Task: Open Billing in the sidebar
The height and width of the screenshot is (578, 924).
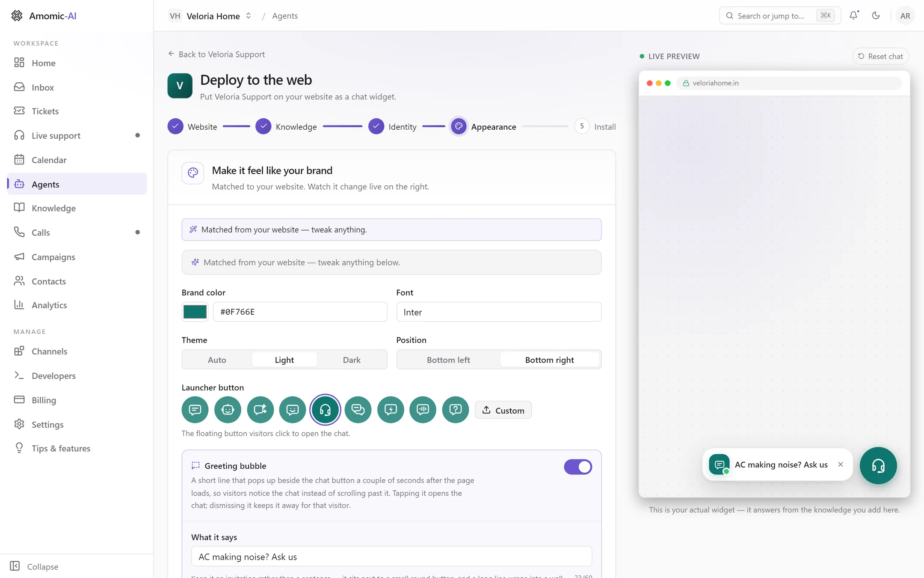Action: [x=77, y=400]
